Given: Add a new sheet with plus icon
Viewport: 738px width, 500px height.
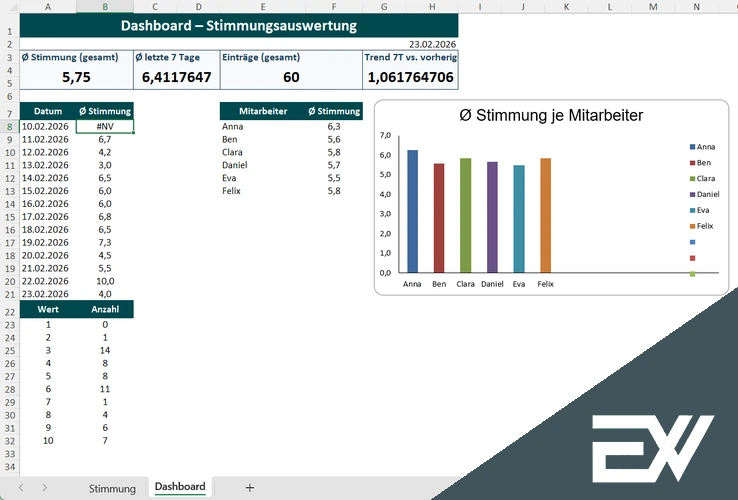Looking at the screenshot, I should tap(250, 488).
